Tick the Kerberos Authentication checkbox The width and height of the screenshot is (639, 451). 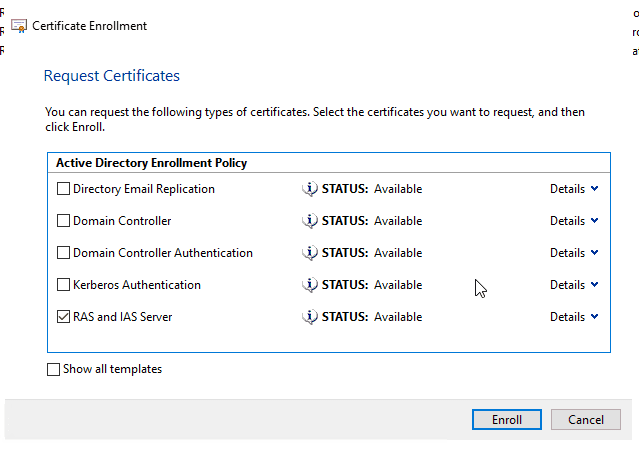click(x=63, y=284)
